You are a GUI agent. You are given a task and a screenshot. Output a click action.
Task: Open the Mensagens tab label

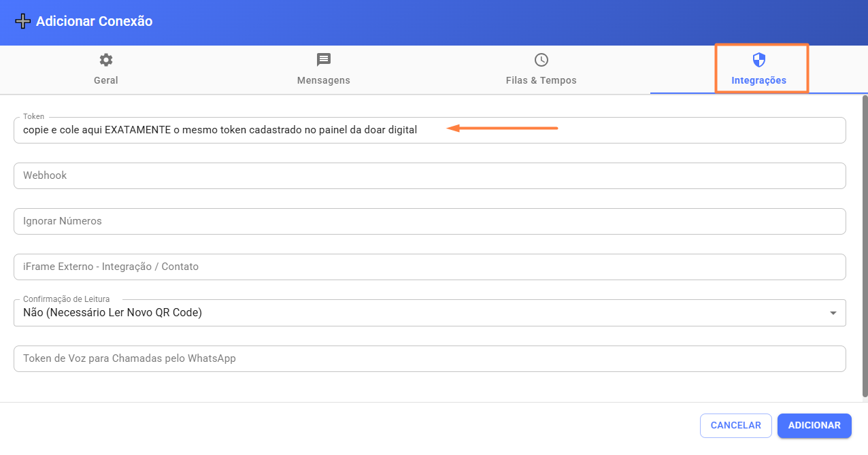324,80
